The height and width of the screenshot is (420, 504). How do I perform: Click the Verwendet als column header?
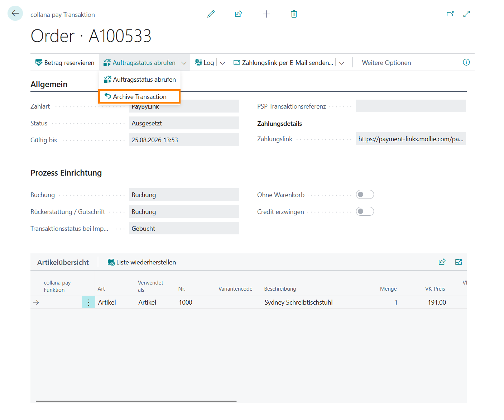(x=150, y=286)
